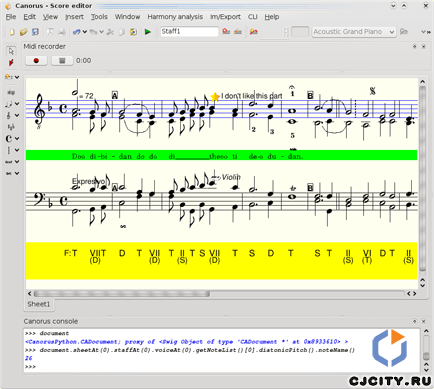Switch to the Sheet1 tab
This screenshot has height=389, width=434.
[39, 304]
